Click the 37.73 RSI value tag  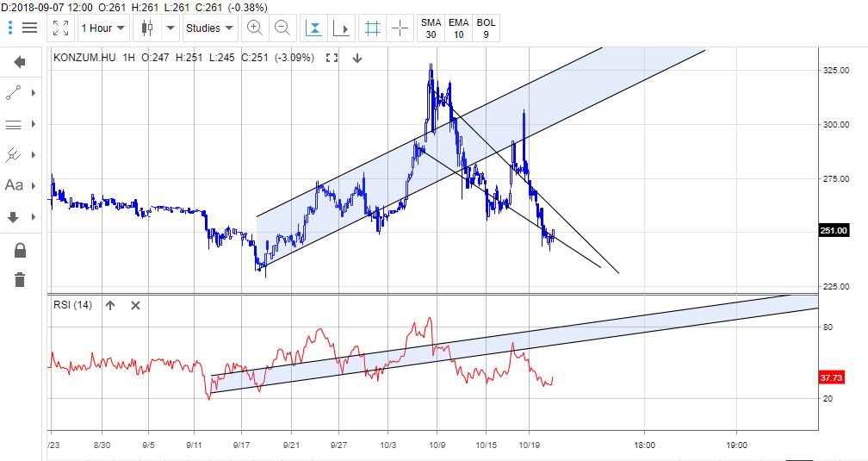[x=831, y=378]
